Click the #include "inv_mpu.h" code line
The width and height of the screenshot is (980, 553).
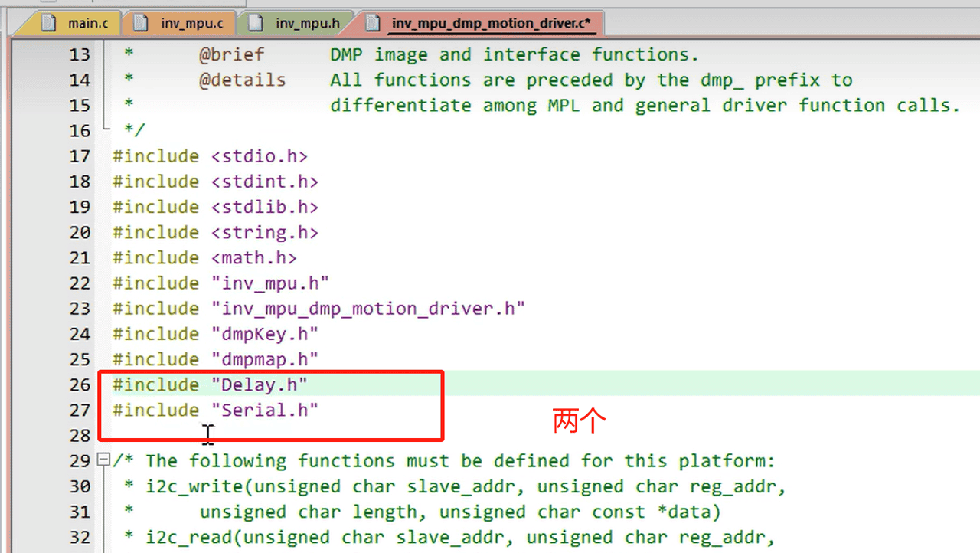point(221,283)
